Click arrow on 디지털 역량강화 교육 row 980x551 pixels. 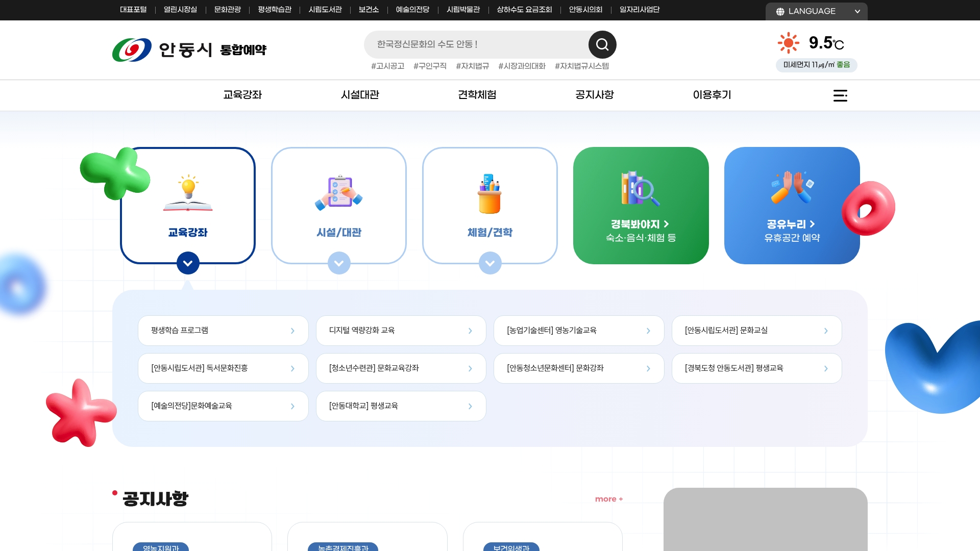pos(470,331)
